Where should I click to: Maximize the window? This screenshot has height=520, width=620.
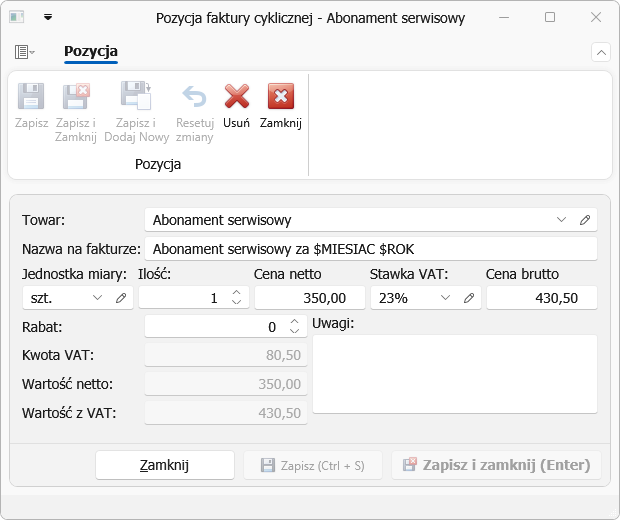(550, 17)
